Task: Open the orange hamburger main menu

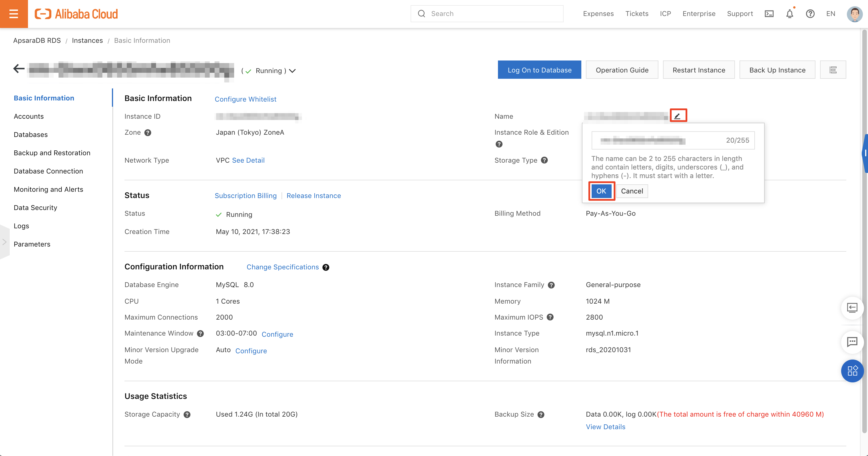Action: pos(14,14)
